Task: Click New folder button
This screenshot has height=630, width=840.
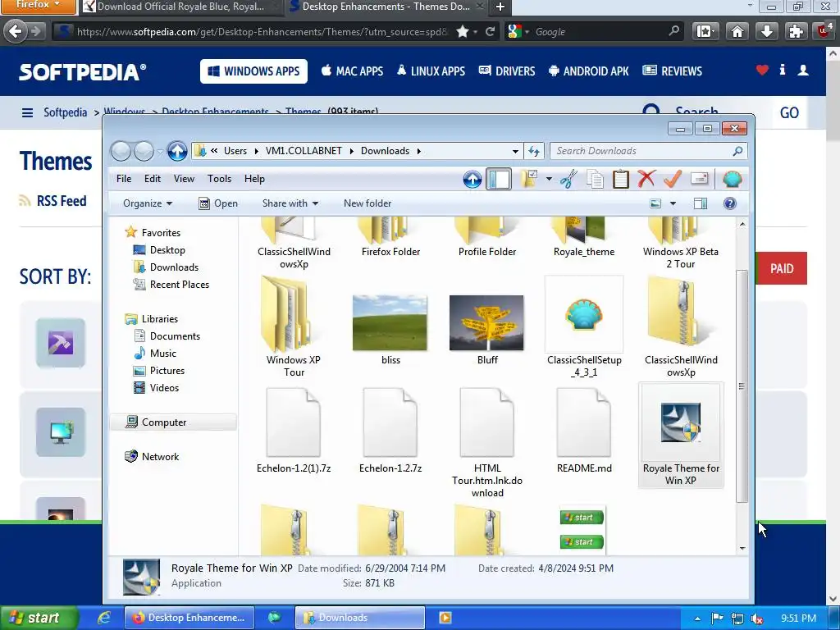Action: tap(367, 203)
